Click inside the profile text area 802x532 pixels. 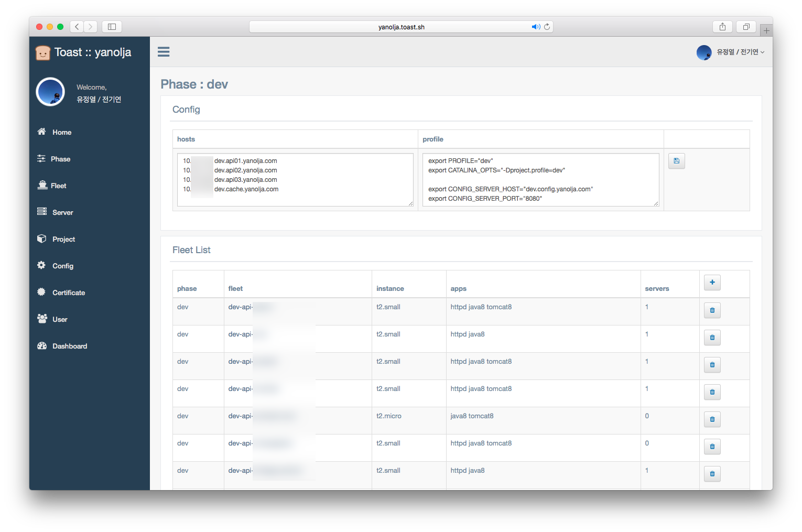click(x=540, y=180)
